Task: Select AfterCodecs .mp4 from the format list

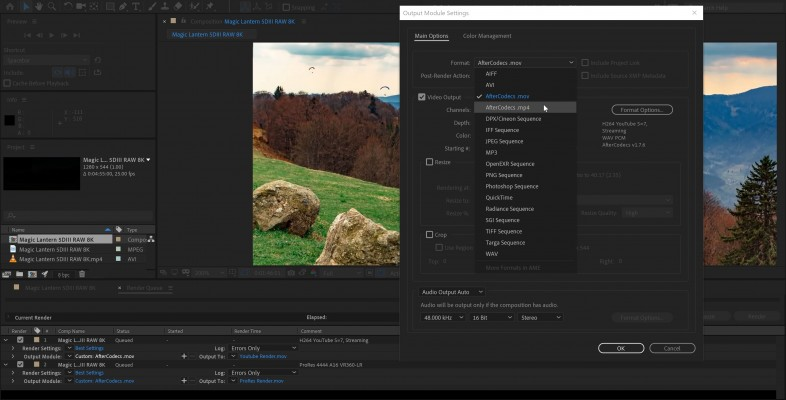Action: coord(508,107)
